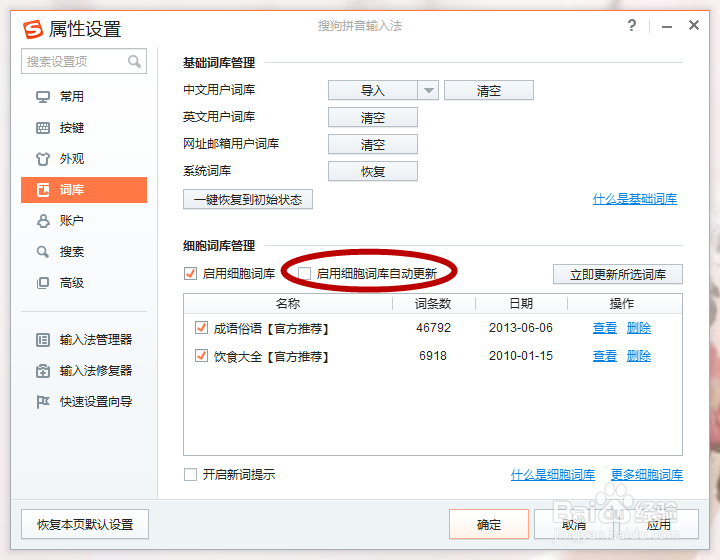The width and height of the screenshot is (720, 560).
Task: Confirm with the 确定 button
Action: coord(489,524)
